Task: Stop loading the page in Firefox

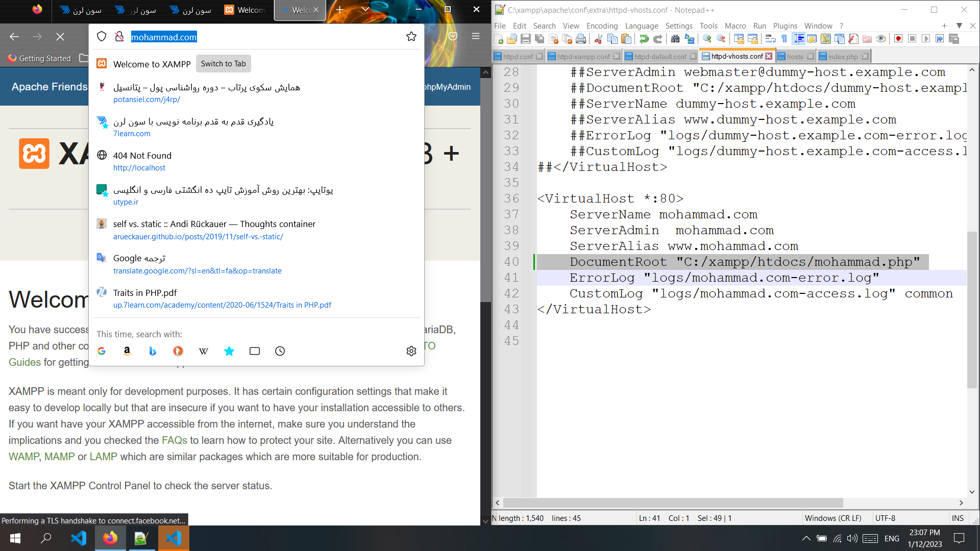Action: click(60, 37)
